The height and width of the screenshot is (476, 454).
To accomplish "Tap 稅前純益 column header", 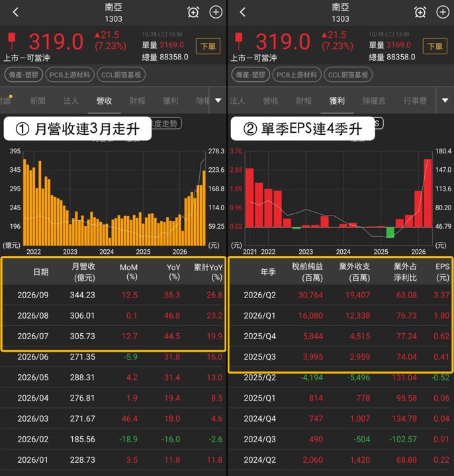I will tap(307, 272).
